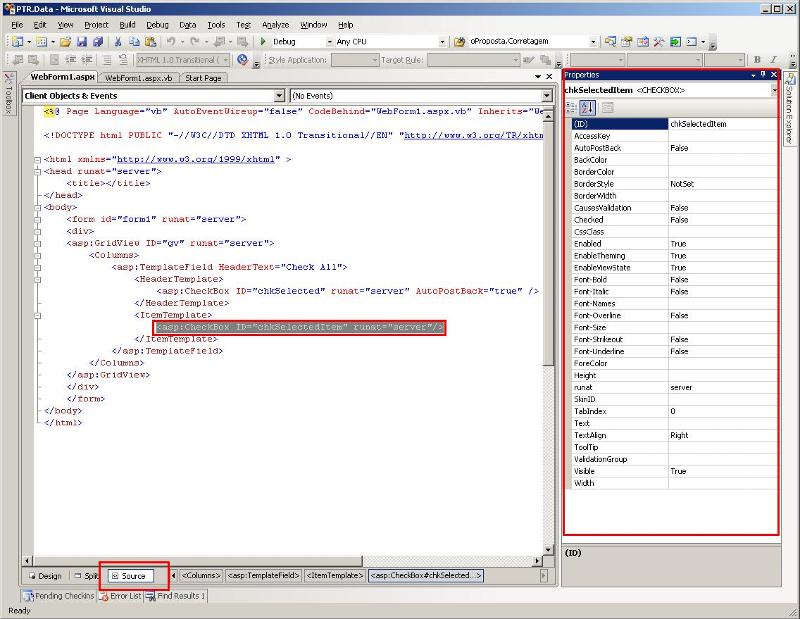This screenshot has width=800, height=619.
Task: Expand the Client Objects & Events dropdown
Action: 279,96
